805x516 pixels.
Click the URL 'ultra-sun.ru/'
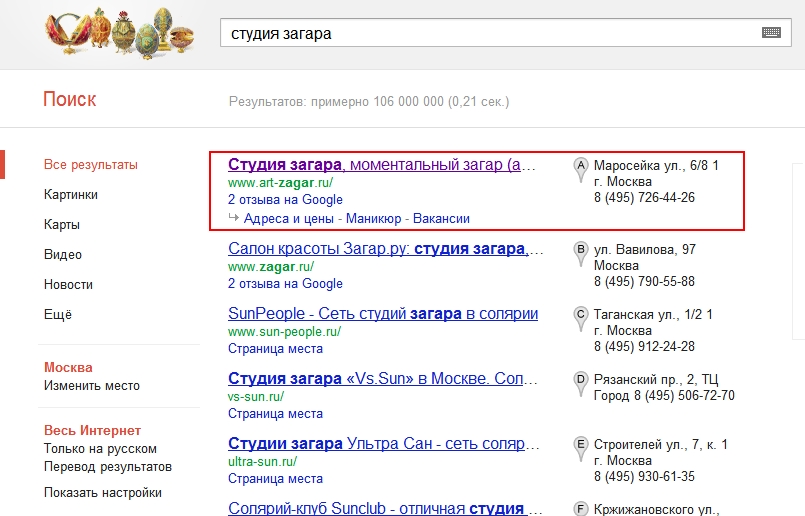click(x=262, y=462)
